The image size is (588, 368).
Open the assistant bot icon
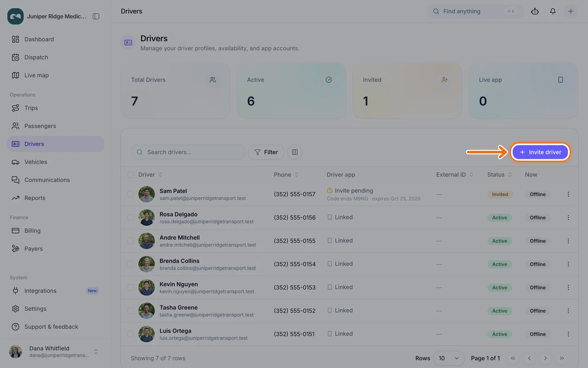535,11
